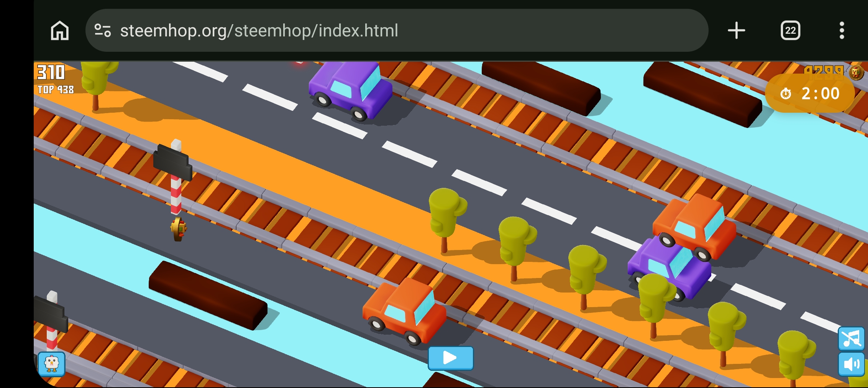Select the steemhop.org URL address field
The width and height of the screenshot is (868, 388).
(x=397, y=30)
